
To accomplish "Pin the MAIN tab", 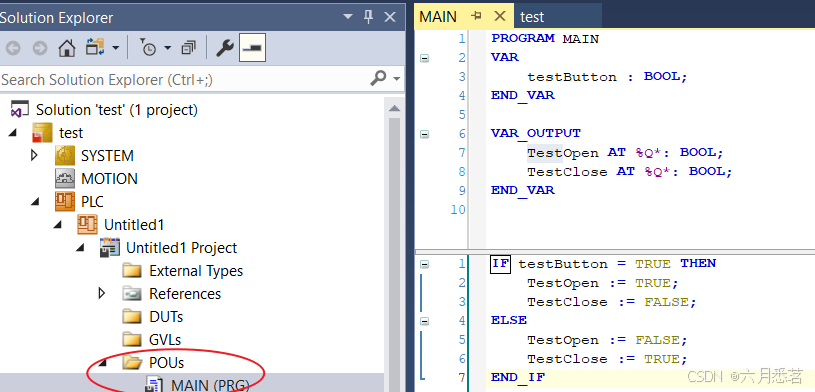I will tap(476, 16).
